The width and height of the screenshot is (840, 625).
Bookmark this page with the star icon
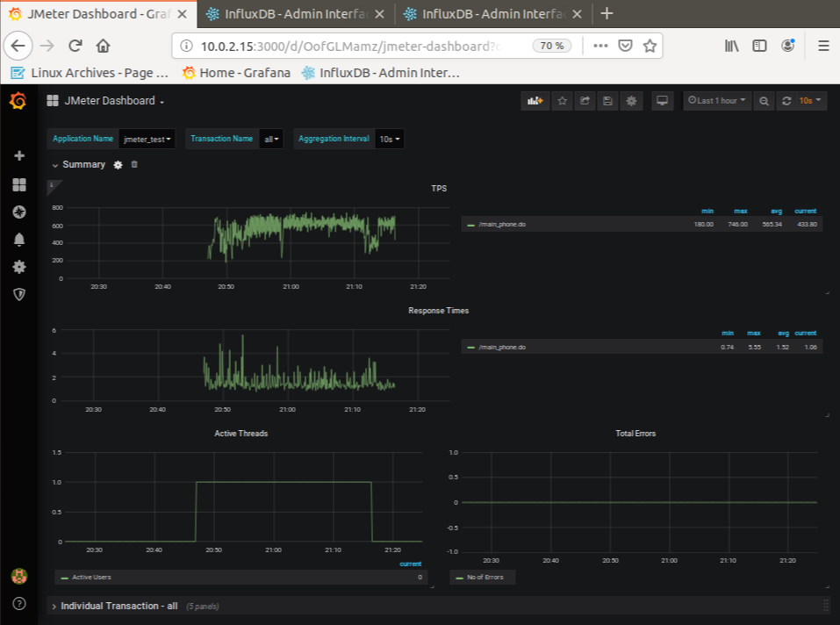650,46
